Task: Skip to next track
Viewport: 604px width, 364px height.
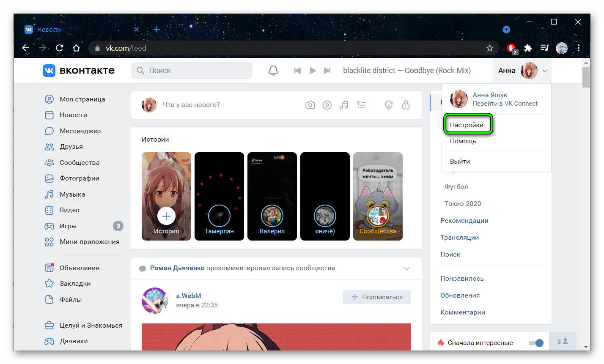Action: click(327, 71)
